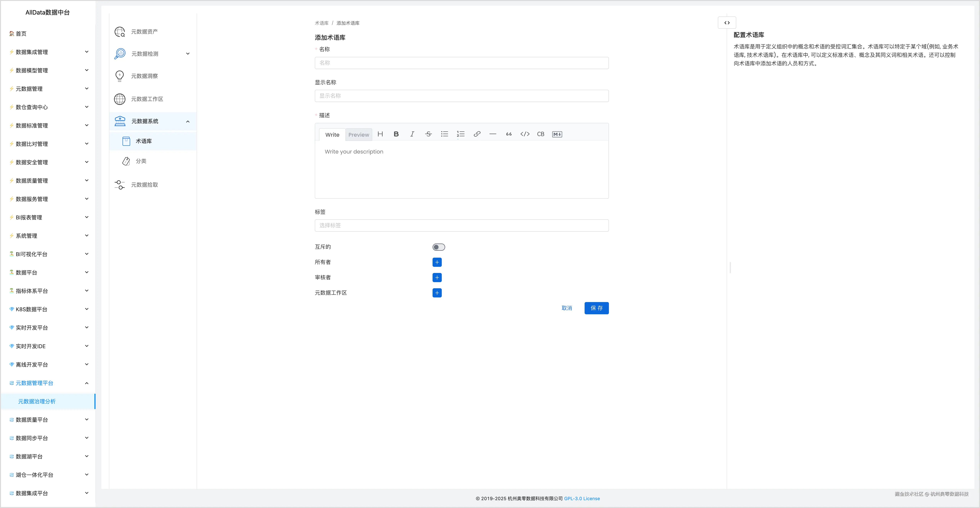Click the 名称 input field

(x=461, y=63)
